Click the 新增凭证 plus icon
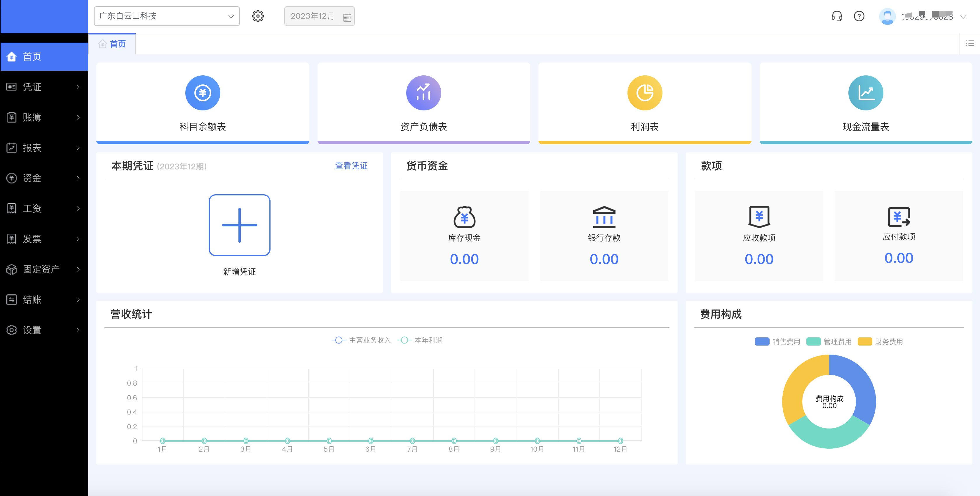 (x=239, y=225)
